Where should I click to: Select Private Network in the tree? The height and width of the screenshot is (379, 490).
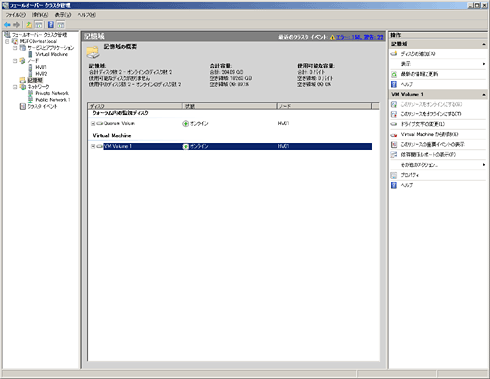52,93
